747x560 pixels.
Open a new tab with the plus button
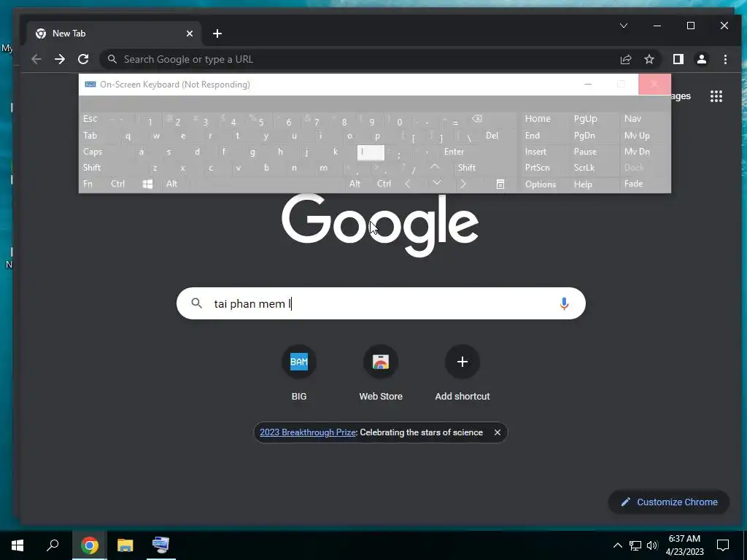pos(217,34)
